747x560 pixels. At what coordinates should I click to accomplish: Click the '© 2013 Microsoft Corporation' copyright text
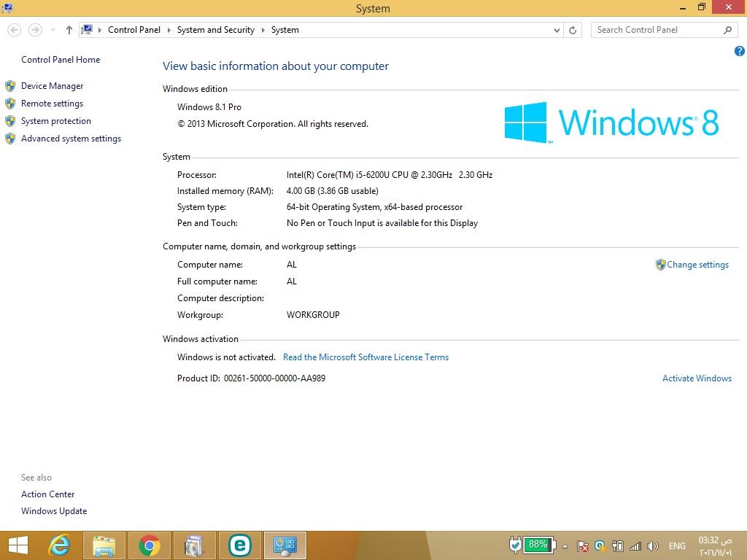[273, 124]
